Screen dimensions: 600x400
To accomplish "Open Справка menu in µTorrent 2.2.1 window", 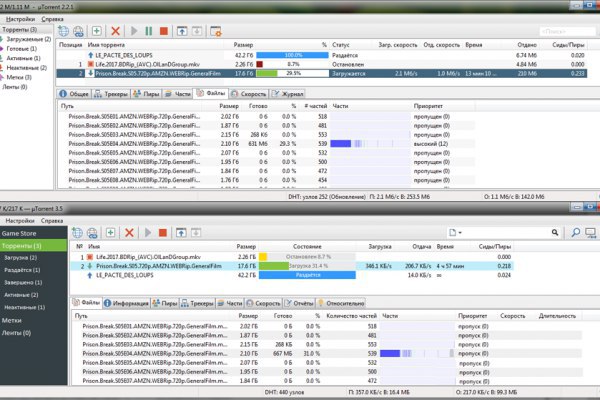I will coord(52,19).
